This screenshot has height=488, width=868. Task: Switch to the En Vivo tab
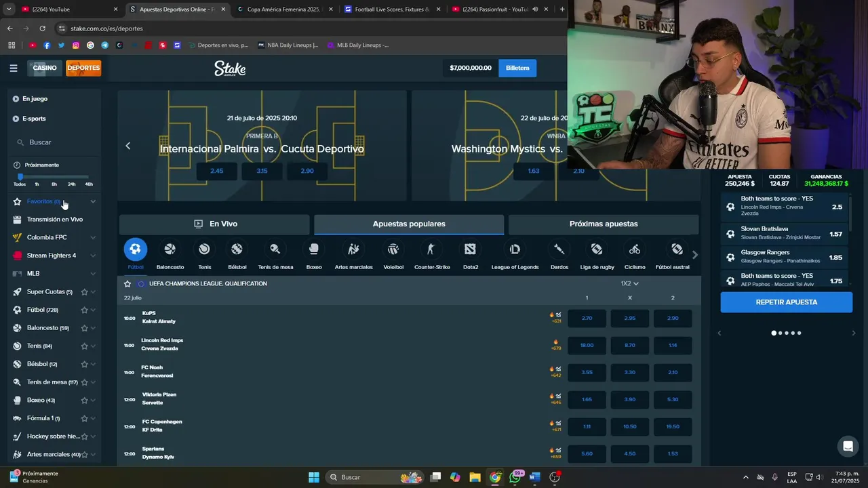215,224
